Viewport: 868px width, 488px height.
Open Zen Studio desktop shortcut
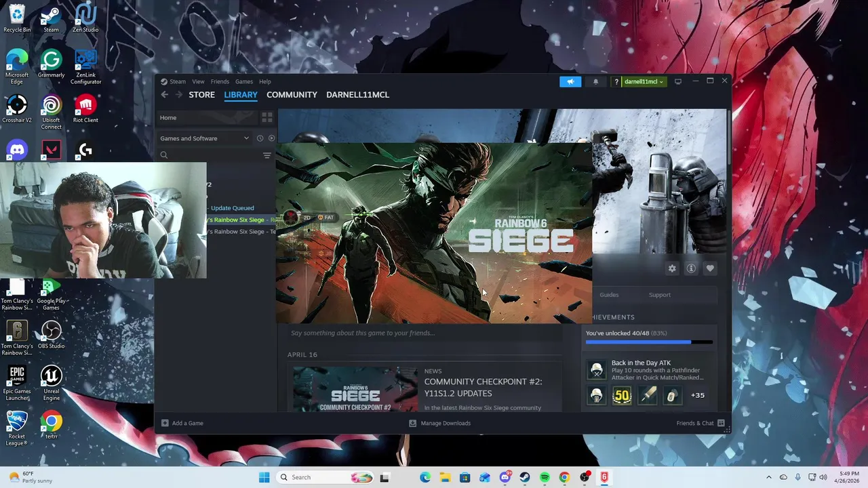tap(85, 19)
